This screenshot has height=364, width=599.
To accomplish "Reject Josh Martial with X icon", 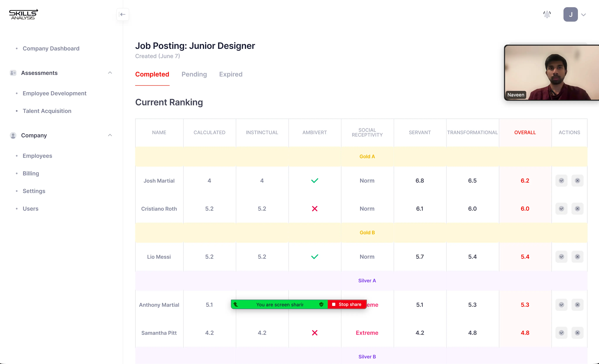I will (x=577, y=181).
